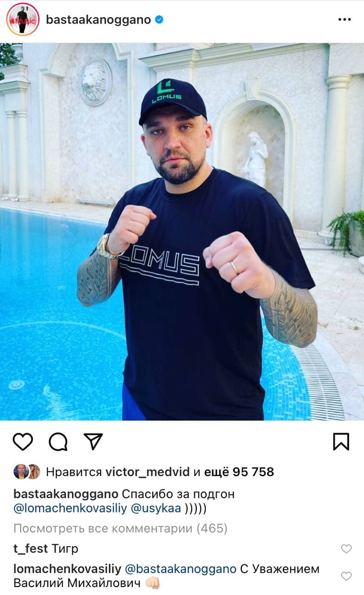This screenshot has width=364, height=595.
Task: Like the lomachenkovasiliy comment
Action: 346,576
